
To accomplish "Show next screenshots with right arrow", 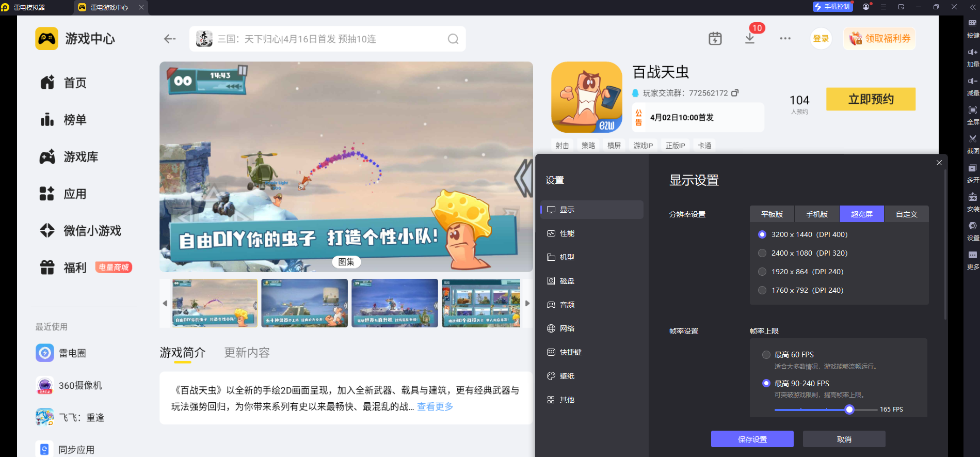I will click(x=527, y=303).
